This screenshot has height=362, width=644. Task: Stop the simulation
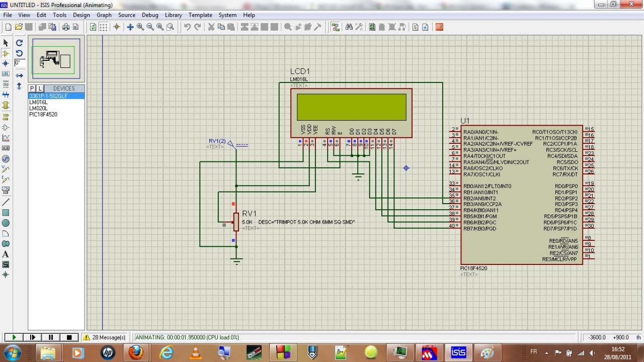tap(69, 337)
